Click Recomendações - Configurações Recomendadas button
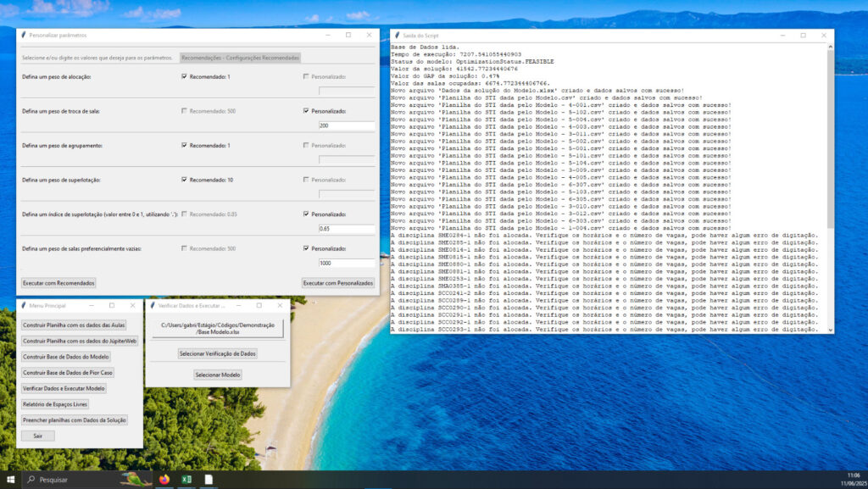This screenshot has height=489, width=868. tap(240, 58)
